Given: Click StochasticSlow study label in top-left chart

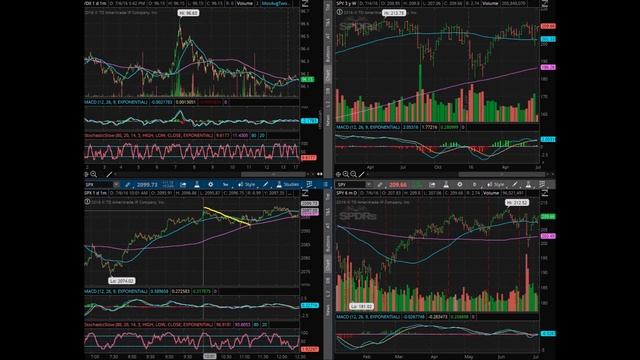Looking at the screenshot, I should coord(149,135).
